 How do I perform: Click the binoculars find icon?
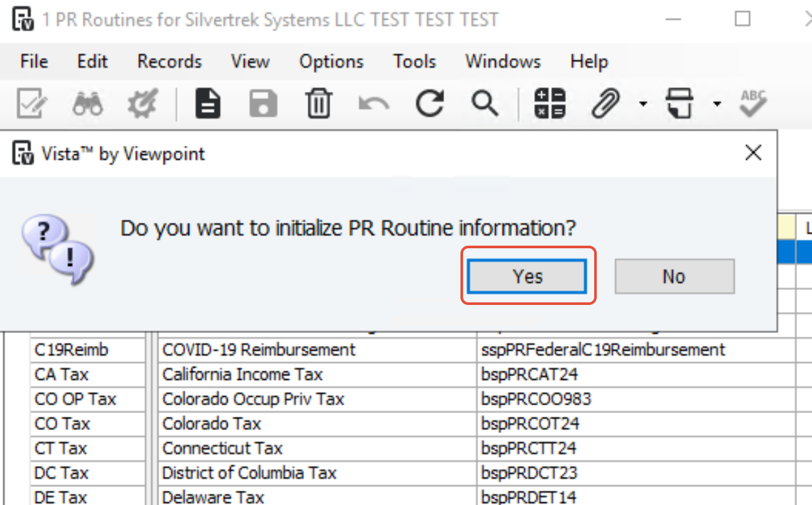click(87, 103)
